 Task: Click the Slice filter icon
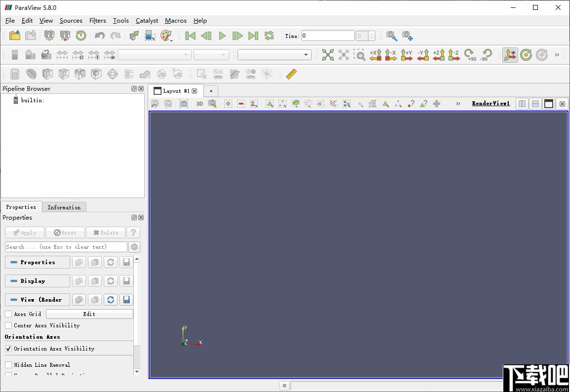(x=64, y=74)
